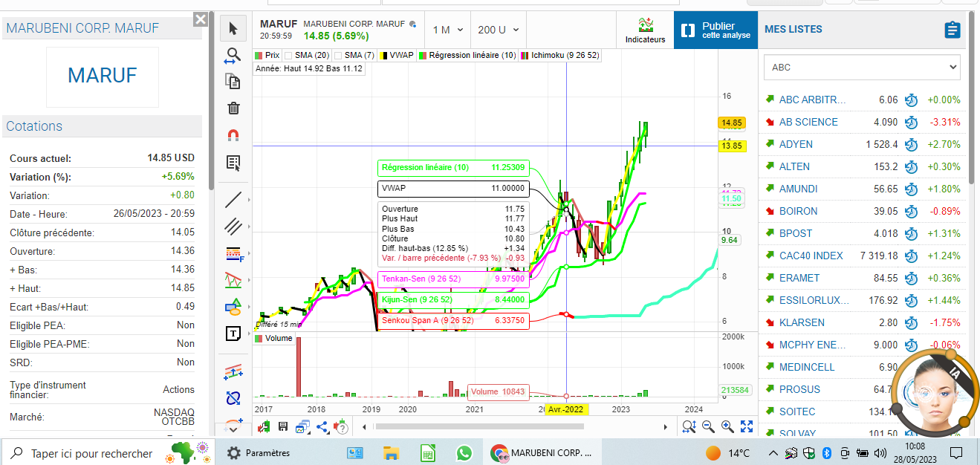Select the single trend line tool
Viewport: 980px width, 465px height.
[233, 199]
